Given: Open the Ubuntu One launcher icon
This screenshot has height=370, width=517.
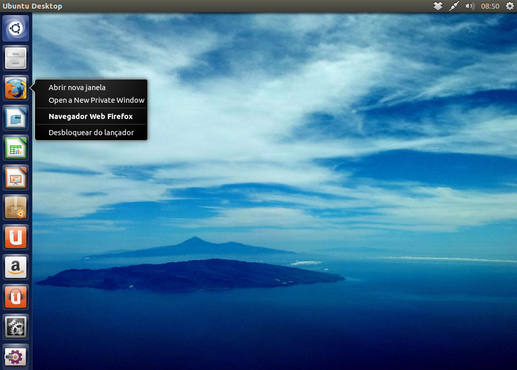Looking at the screenshot, I should (16, 237).
